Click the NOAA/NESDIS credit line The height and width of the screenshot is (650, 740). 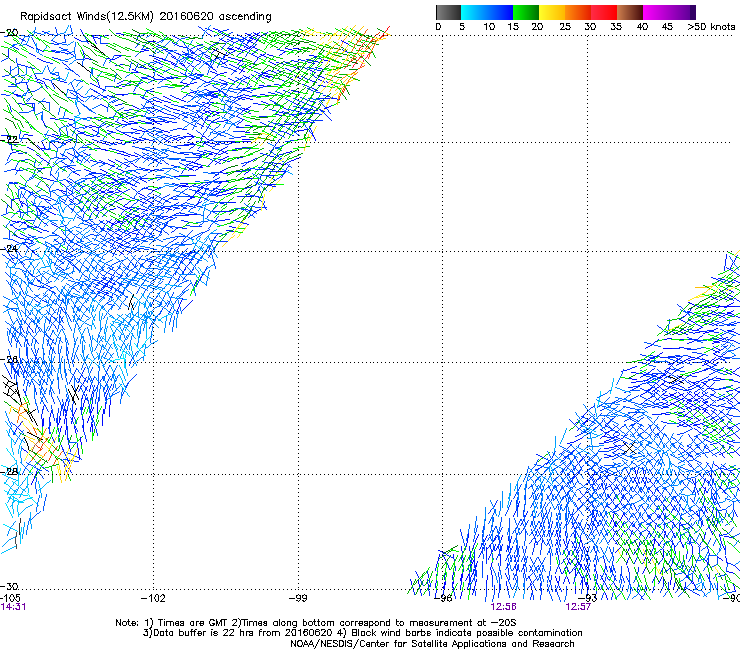tap(432, 644)
